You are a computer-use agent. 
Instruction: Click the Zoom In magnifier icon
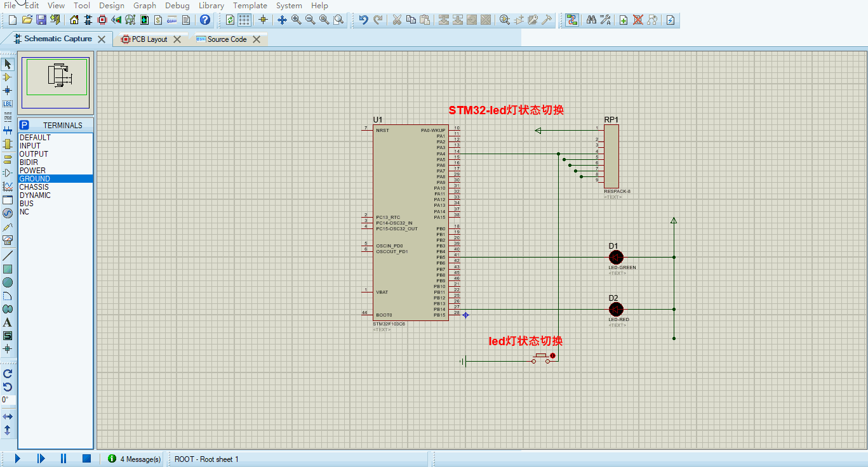(297, 20)
